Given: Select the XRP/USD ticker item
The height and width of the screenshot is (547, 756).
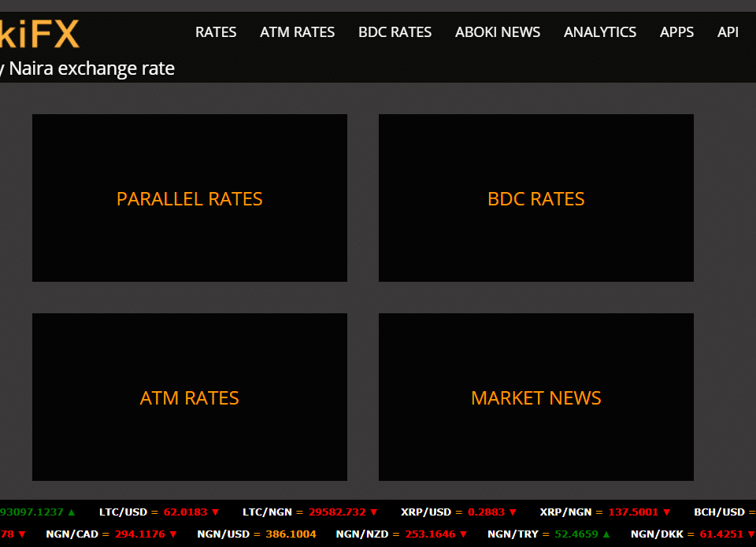Looking at the screenshot, I should click(x=458, y=512).
